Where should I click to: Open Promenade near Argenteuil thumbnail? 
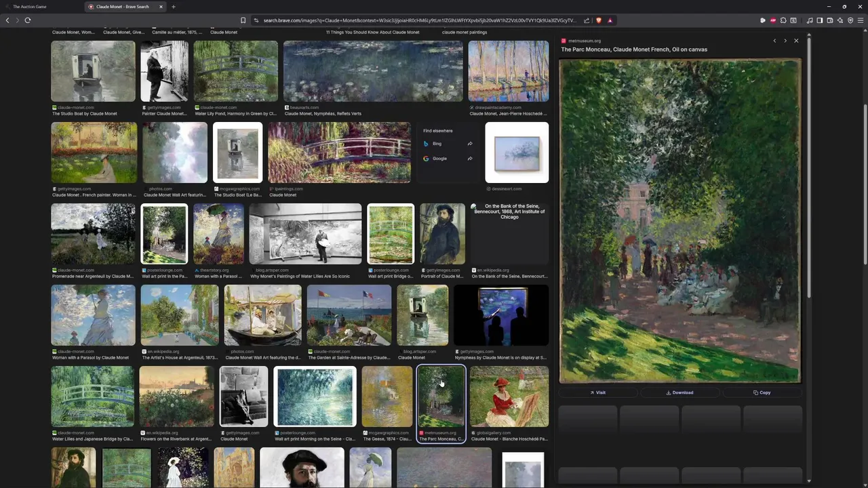[93, 234]
